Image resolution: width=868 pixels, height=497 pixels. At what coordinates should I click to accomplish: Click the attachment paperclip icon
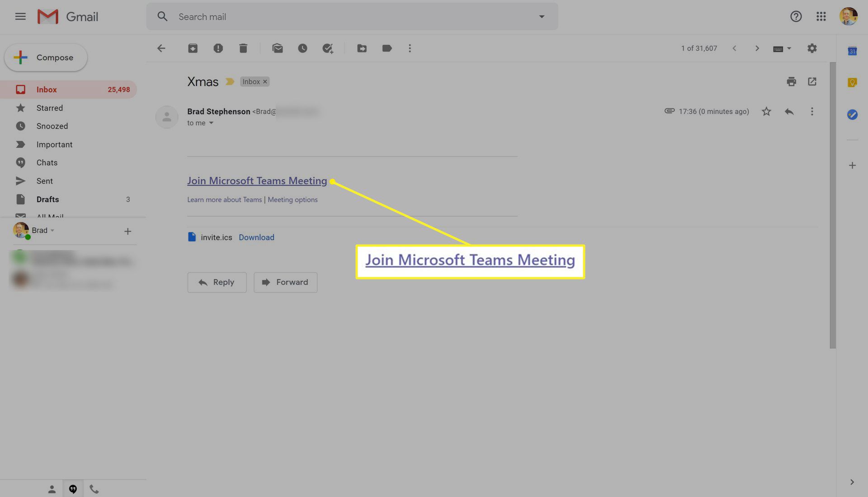670,111
